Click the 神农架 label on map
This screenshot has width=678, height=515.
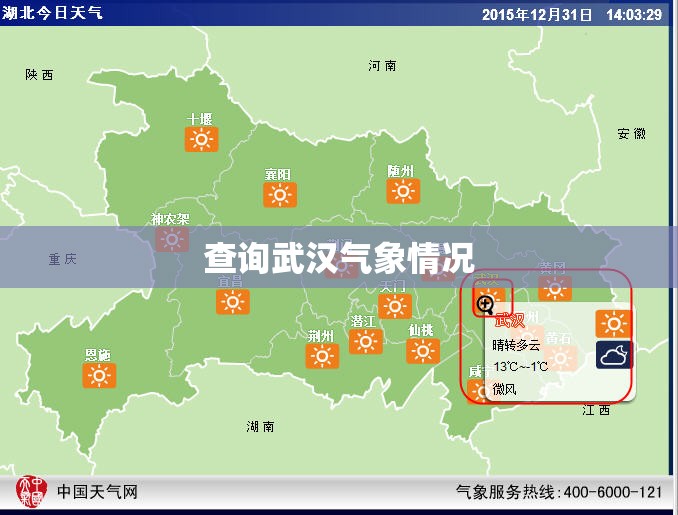point(170,219)
